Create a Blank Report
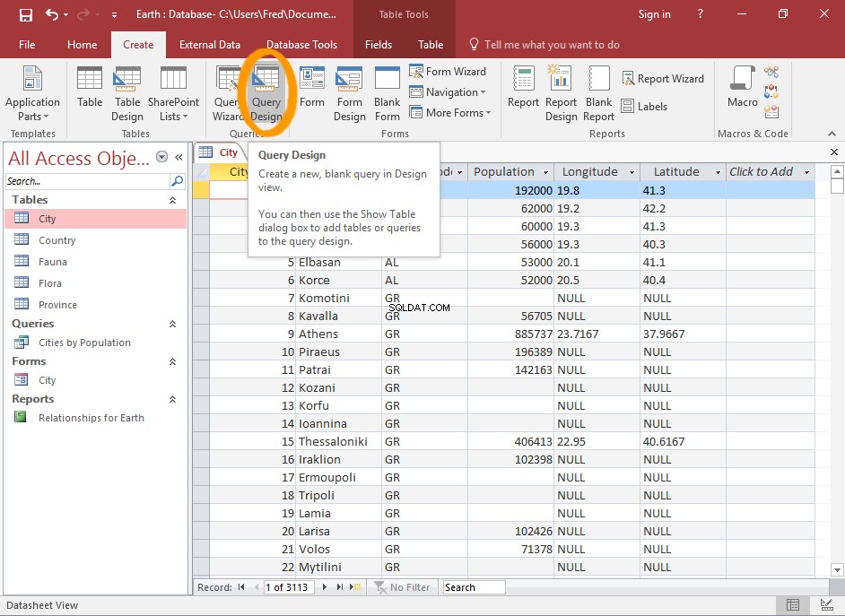 coord(598,93)
